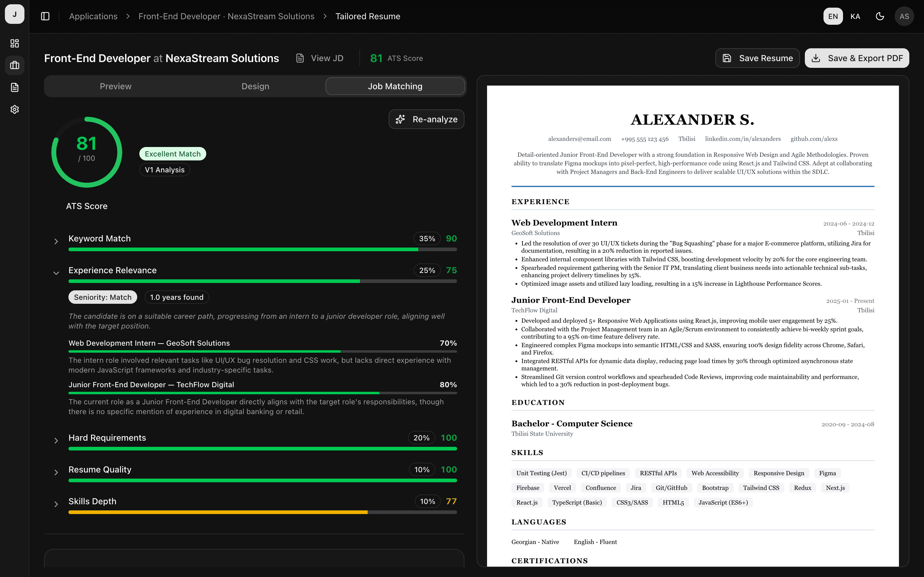924x577 pixels.
Task: Switch interface language to EN
Action: click(833, 16)
